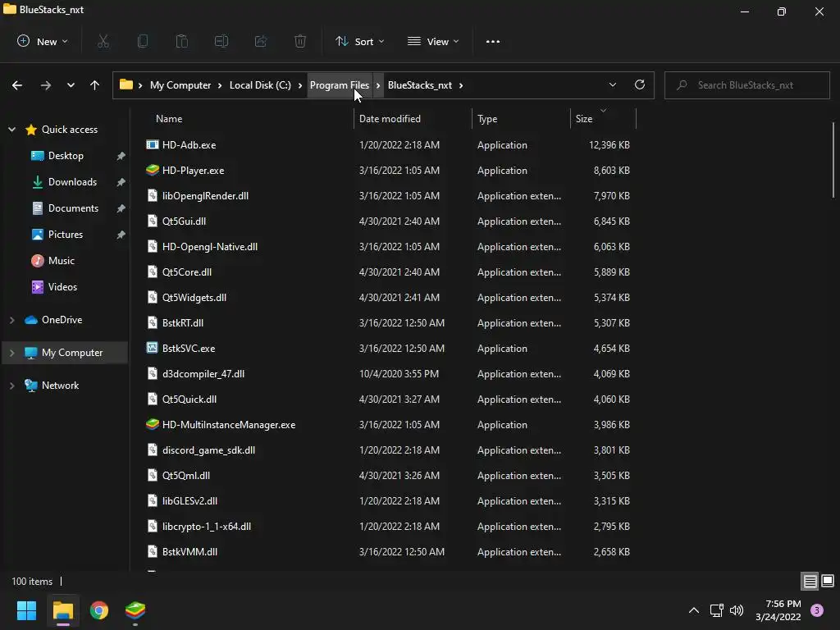Go back with the left arrow
This screenshot has height=630, width=840.
click(x=17, y=85)
